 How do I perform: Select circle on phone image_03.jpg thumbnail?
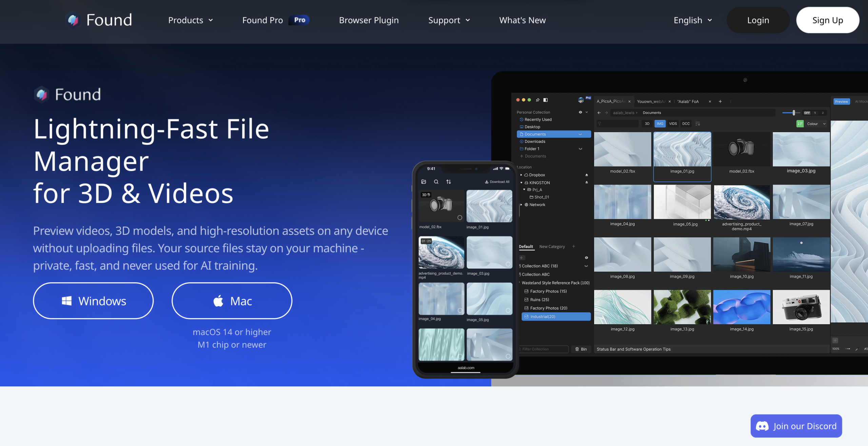508,264
